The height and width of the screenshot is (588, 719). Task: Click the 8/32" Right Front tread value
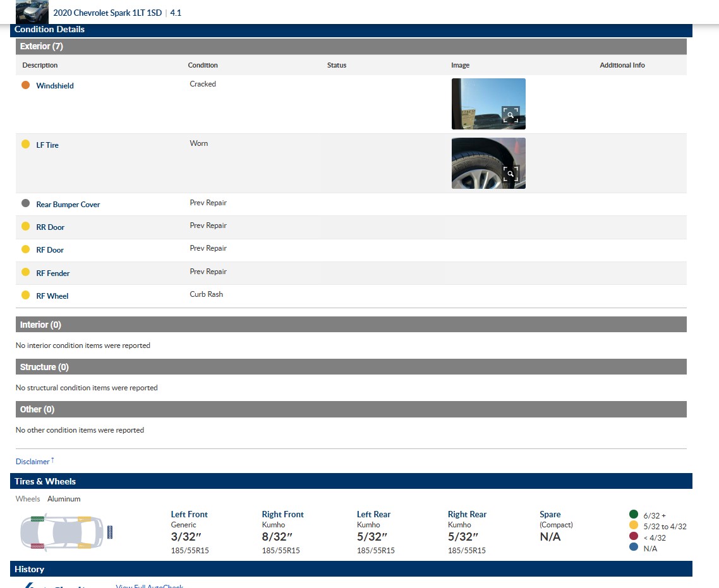pyautogui.click(x=277, y=537)
